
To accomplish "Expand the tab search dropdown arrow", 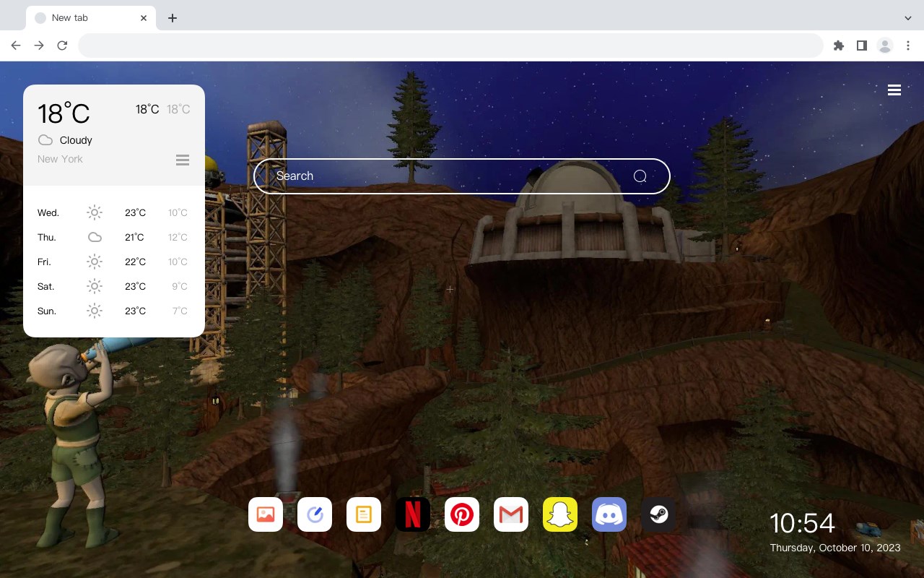I will [908, 18].
